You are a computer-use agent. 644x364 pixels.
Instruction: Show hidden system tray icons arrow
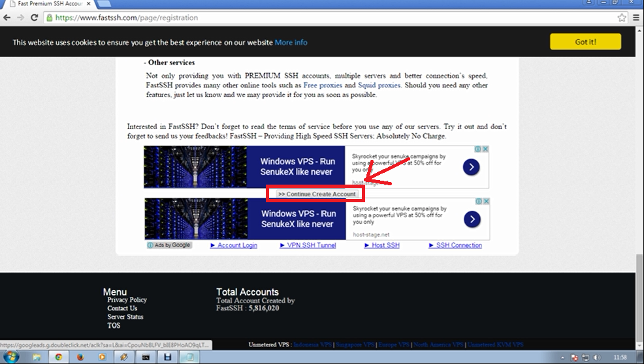pos(562,358)
